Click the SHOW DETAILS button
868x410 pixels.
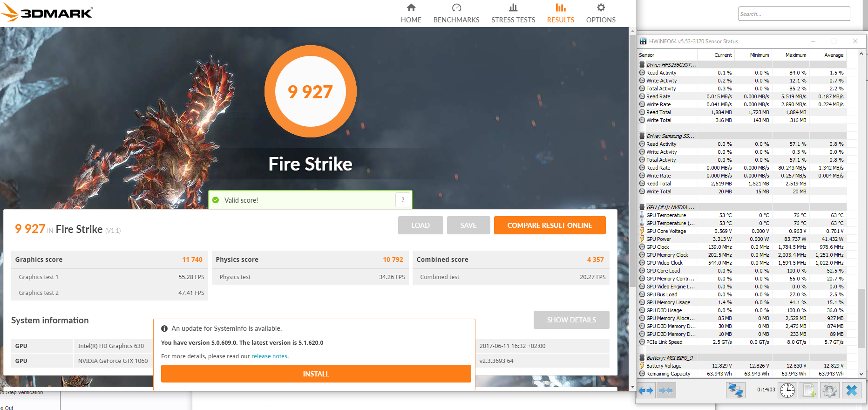click(x=571, y=320)
